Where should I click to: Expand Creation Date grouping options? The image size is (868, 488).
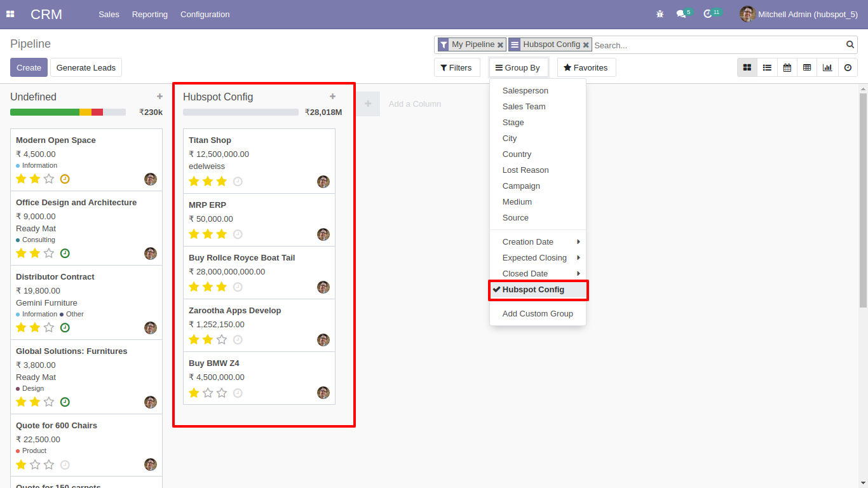538,242
